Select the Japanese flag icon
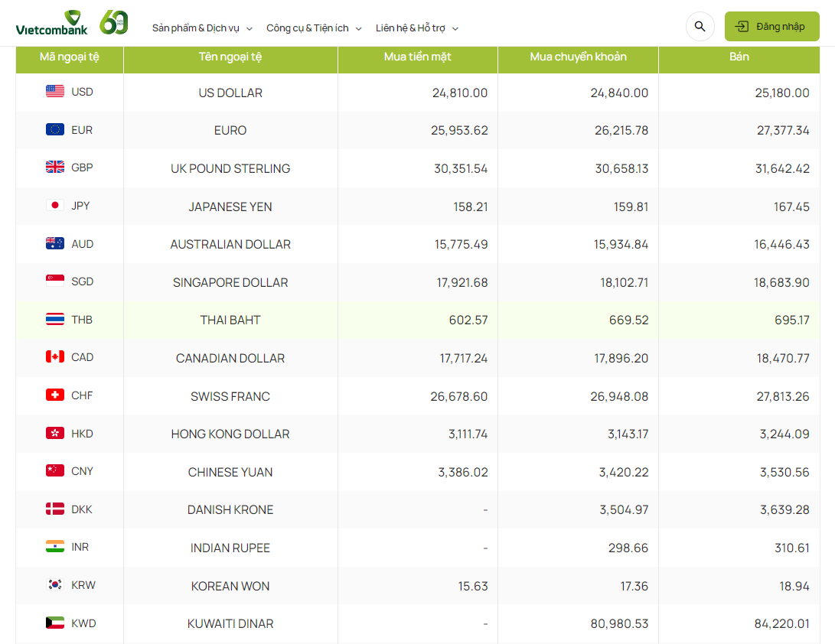This screenshot has height=644, width=835. click(55, 206)
